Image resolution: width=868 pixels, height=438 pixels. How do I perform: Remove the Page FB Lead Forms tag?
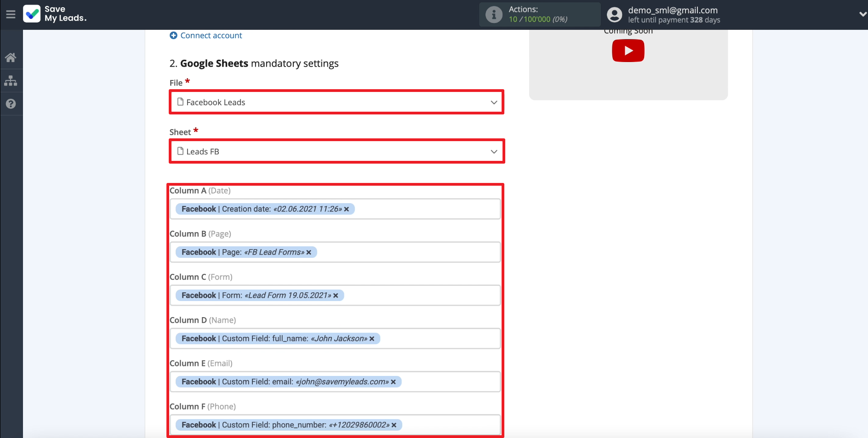pos(309,252)
